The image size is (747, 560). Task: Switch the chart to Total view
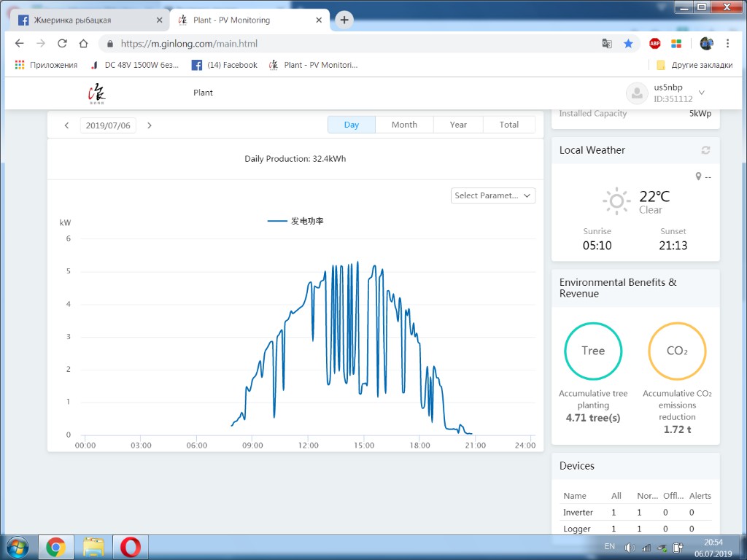point(508,125)
